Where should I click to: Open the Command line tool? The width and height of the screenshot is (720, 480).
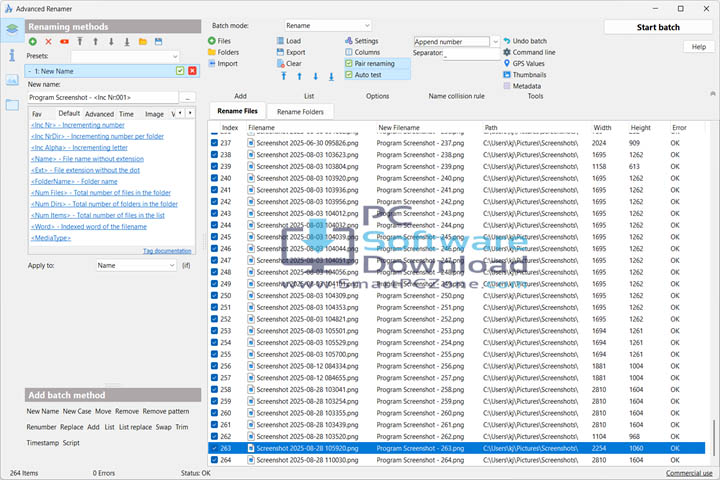tap(529, 52)
